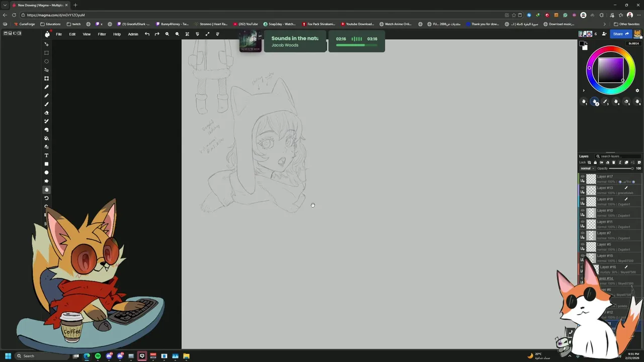Image resolution: width=644 pixels, height=362 pixels.
Task: Click the duplicate layer icon
Action: tap(626, 162)
